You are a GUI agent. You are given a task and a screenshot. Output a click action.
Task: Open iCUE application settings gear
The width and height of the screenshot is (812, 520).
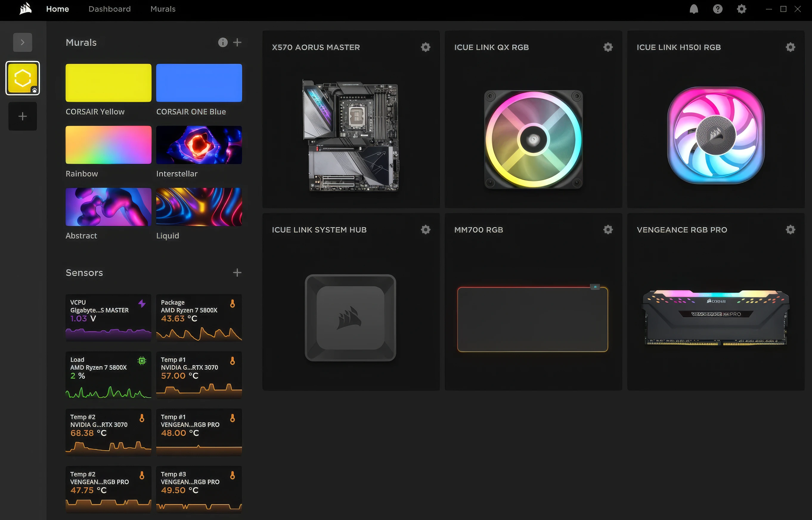[741, 9]
